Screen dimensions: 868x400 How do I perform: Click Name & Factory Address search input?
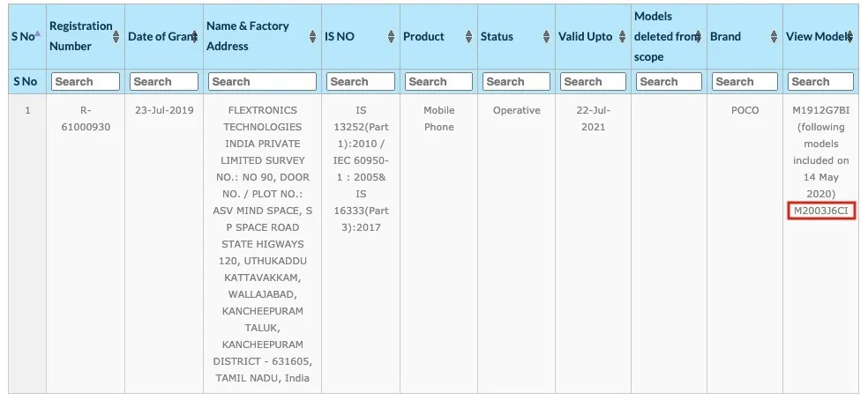[x=262, y=82]
